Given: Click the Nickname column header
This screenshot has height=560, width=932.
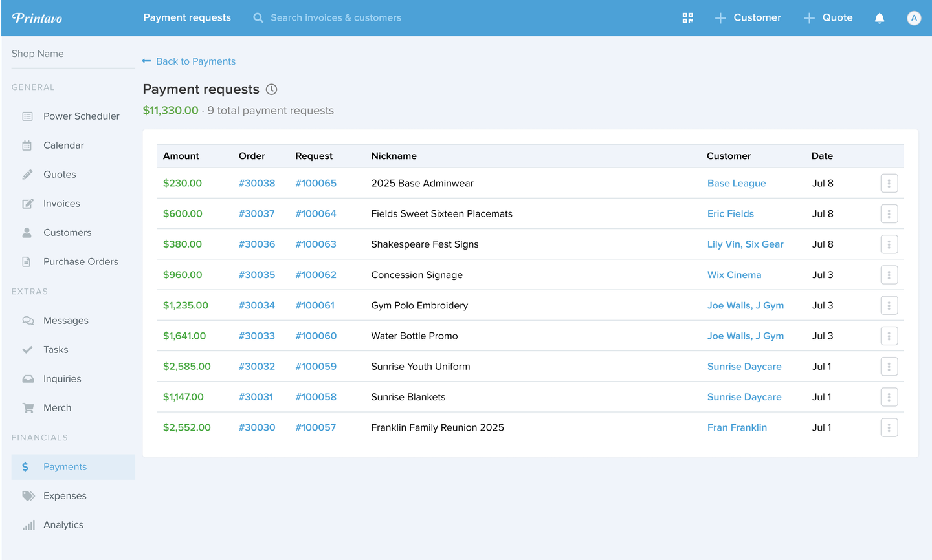Looking at the screenshot, I should point(394,156).
